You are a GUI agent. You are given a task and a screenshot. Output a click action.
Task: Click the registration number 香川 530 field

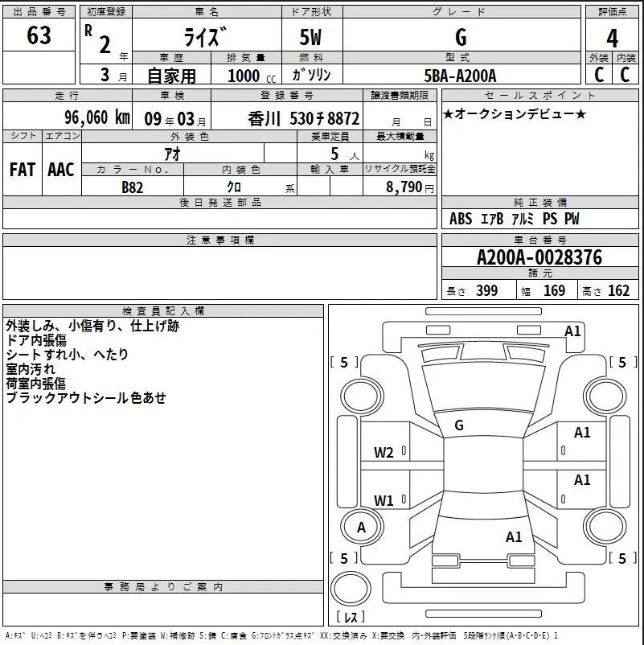coord(287,118)
